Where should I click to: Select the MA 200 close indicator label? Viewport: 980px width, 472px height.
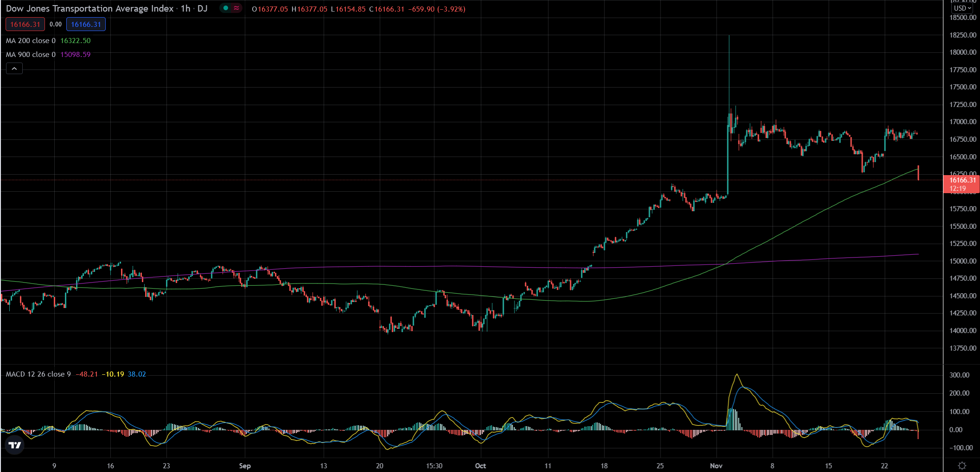[31, 41]
